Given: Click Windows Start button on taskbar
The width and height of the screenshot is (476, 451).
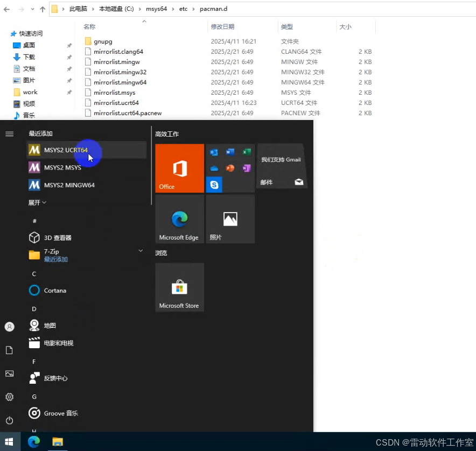Looking at the screenshot, I should (9, 442).
